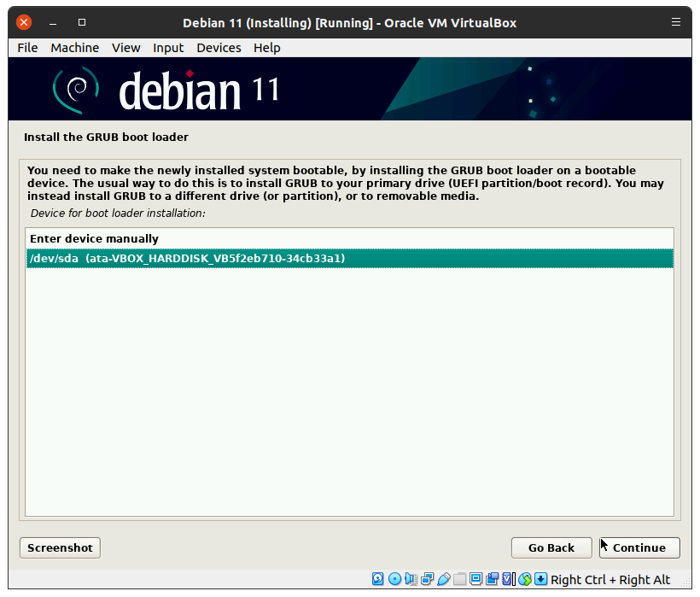Click the Go Back button
700x597 pixels.
coord(551,547)
